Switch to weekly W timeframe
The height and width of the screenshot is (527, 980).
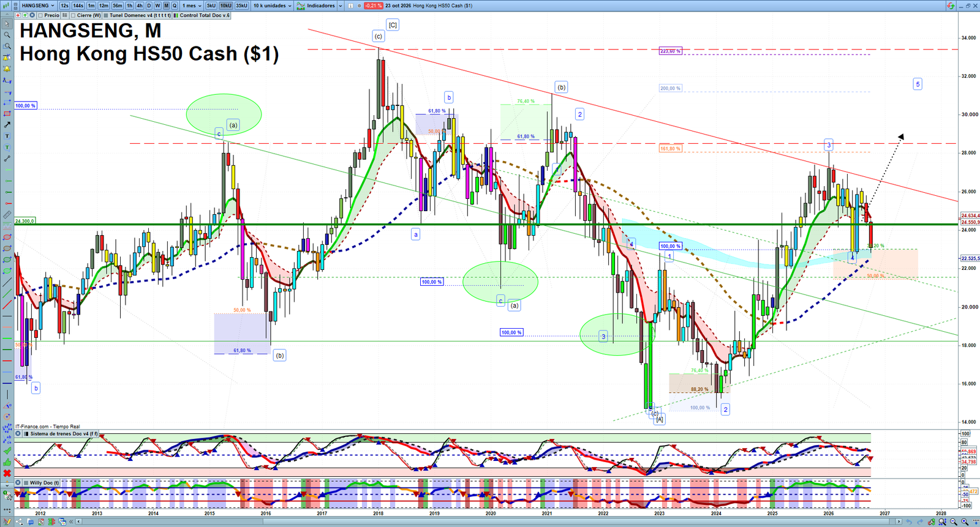click(x=157, y=6)
